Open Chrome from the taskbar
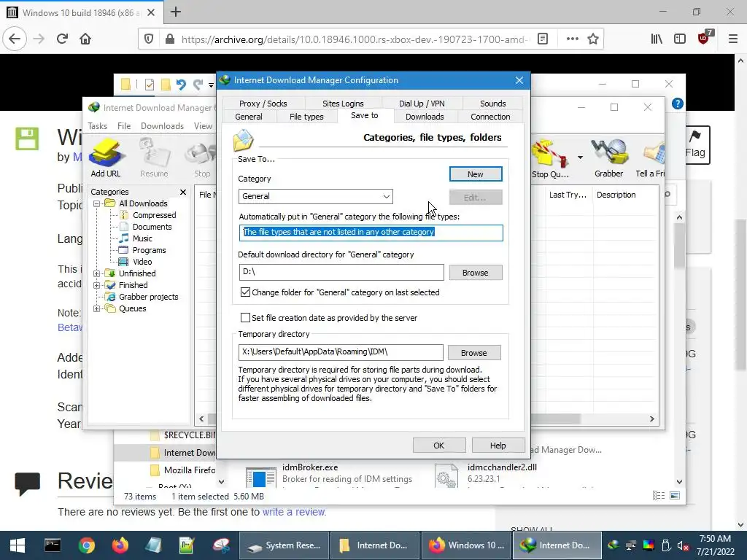747x560 pixels. (x=86, y=545)
